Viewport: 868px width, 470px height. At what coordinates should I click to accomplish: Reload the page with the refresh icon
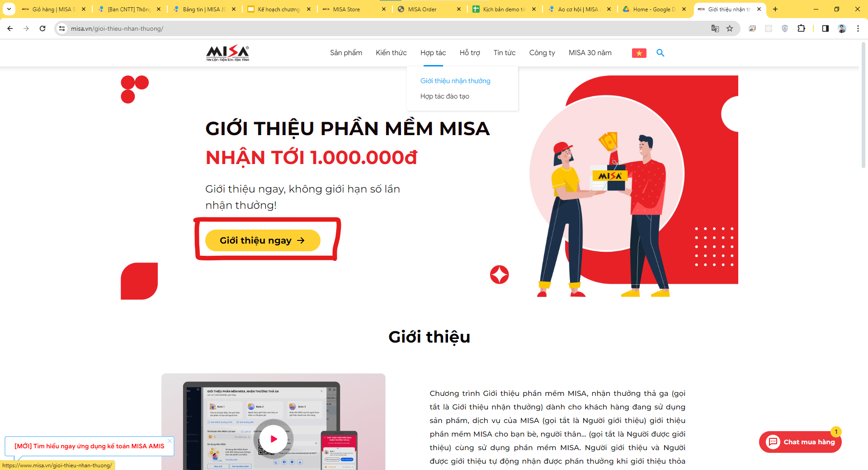tap(42, 28)
